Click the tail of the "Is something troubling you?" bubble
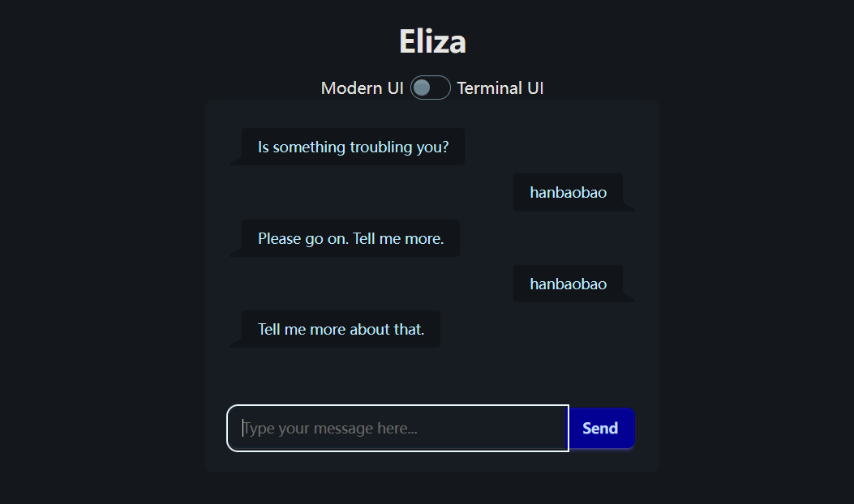The height and width of the screenshot is (504, 854). coord(236,161)
